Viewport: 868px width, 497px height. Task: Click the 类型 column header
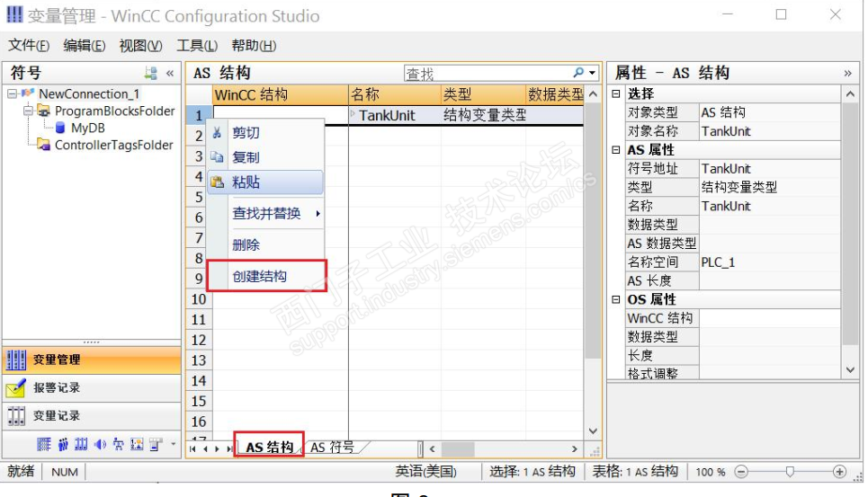[483, 94]
